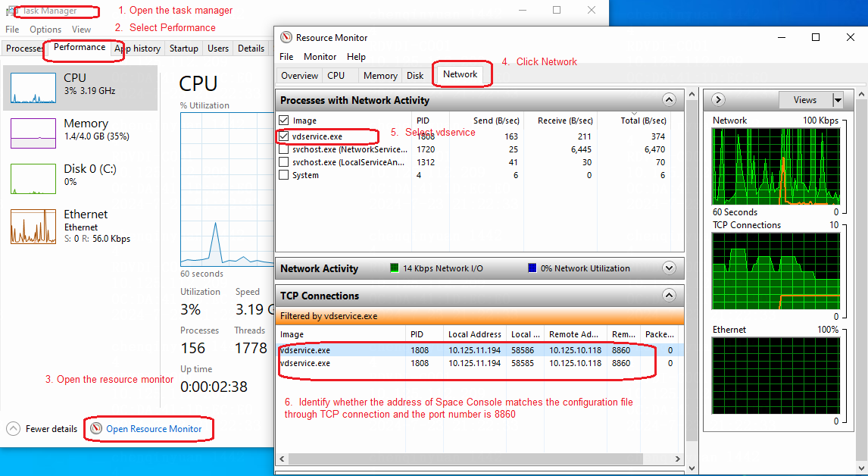The height and width of the screenshot is (476, 868).
Task: Check the System process checkbox
Action: (x=284, y=175)
